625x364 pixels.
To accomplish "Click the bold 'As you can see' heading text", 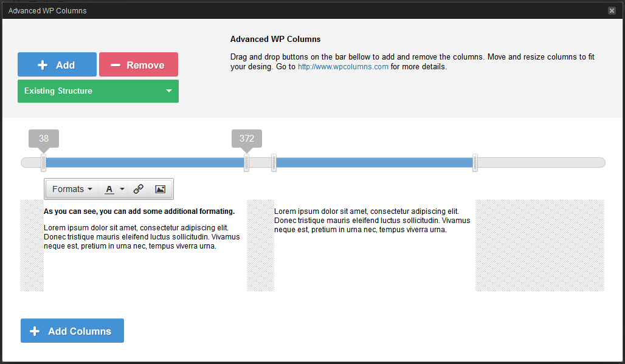I will click(139, 211).
